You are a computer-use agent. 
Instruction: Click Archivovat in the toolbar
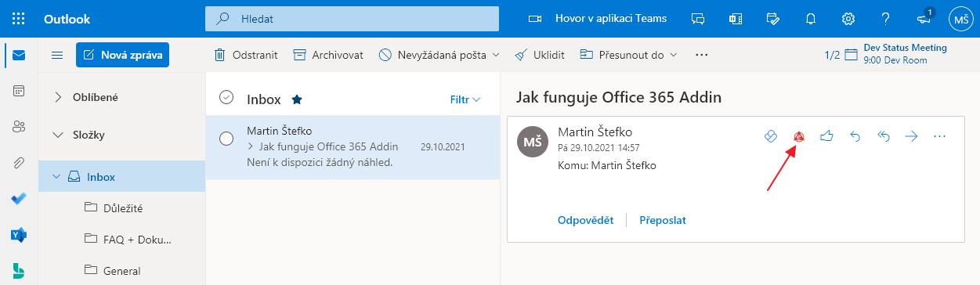327,55
